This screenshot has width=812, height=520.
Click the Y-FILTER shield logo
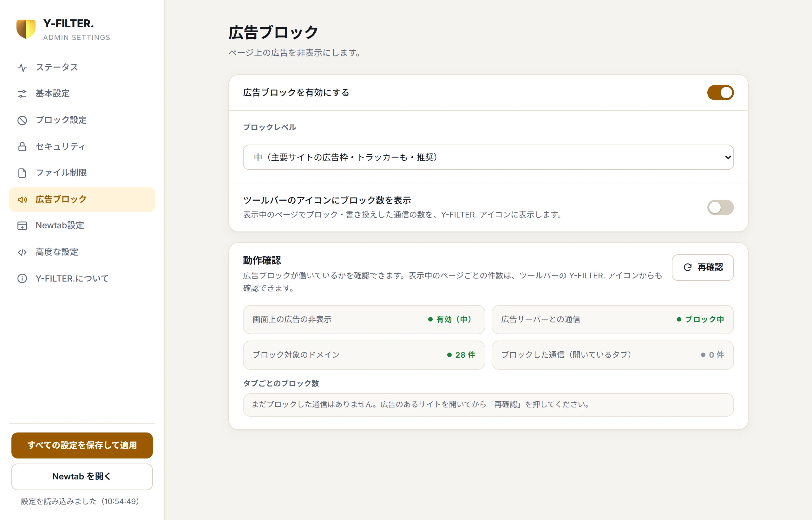click(x=26, y=29)
